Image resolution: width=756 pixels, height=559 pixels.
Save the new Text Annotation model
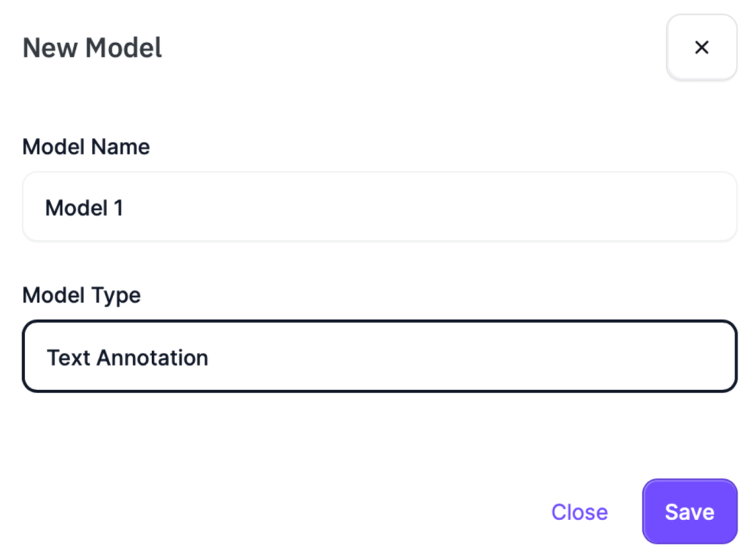pos(689,512)
